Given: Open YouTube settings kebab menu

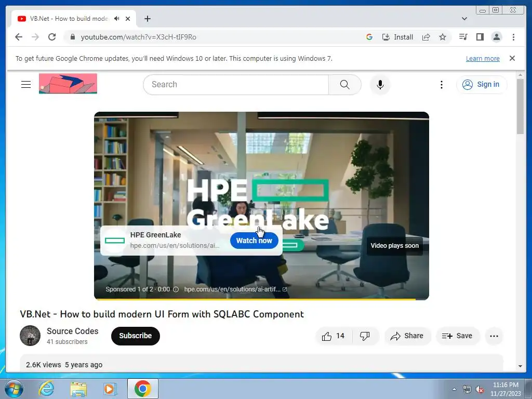Looking at the screenshot, I should coord(441,85).
